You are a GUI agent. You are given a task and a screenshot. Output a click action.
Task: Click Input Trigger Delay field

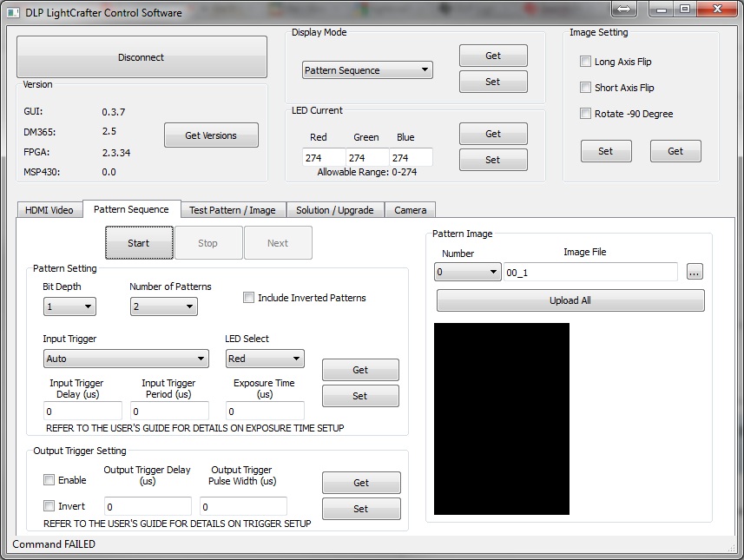coord(82,411)
